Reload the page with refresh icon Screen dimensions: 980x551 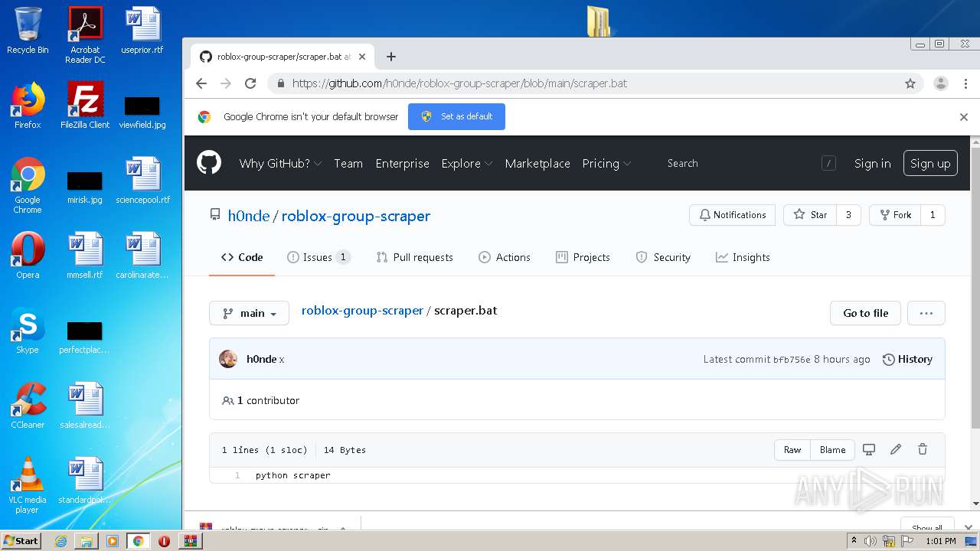click(x=250, y=83)
